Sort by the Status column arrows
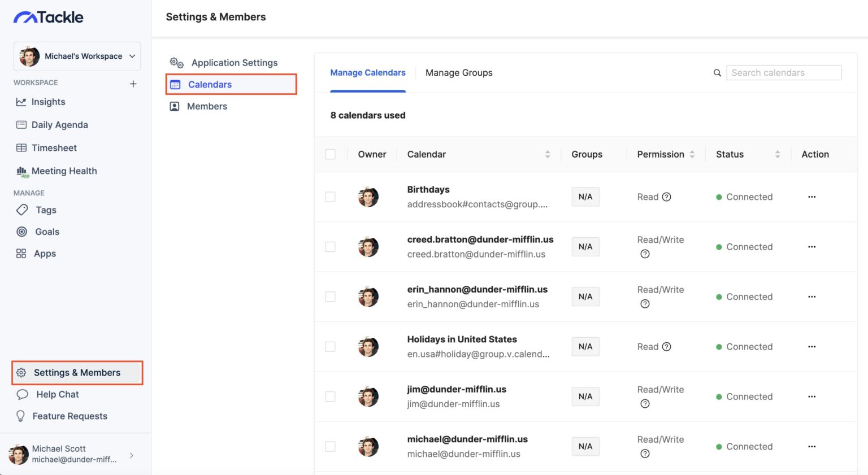This screenshot has height=475, width=868. [x=778, y=154]
